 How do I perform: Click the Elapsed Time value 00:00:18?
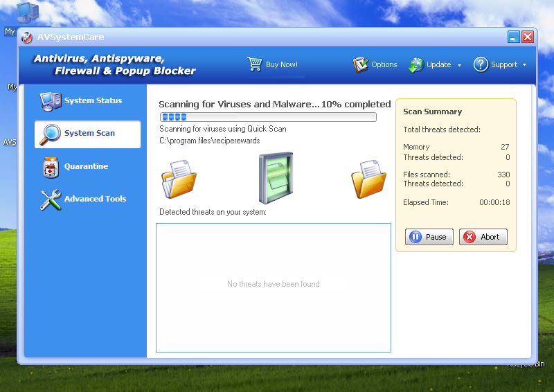click(494, 202)
